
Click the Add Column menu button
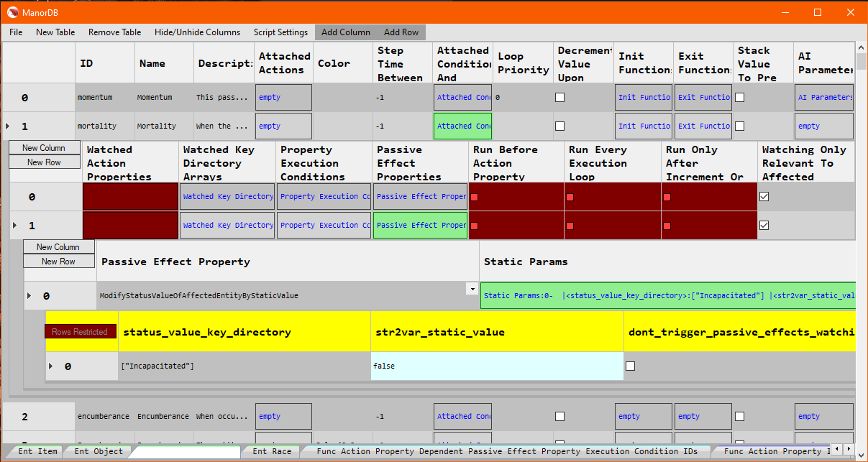coord(346,32)
